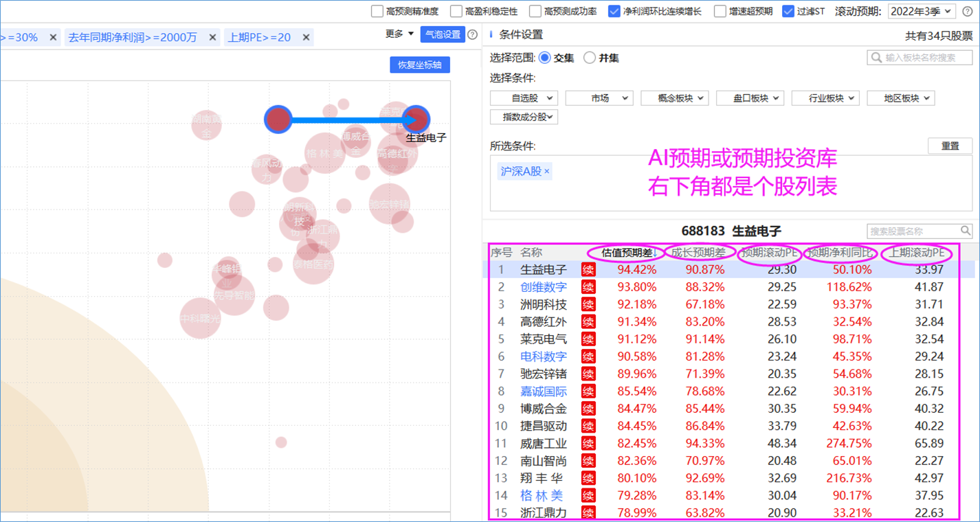Click the 续 badge for 生益电子
980x522 pixels.
(x=588, y=269)
